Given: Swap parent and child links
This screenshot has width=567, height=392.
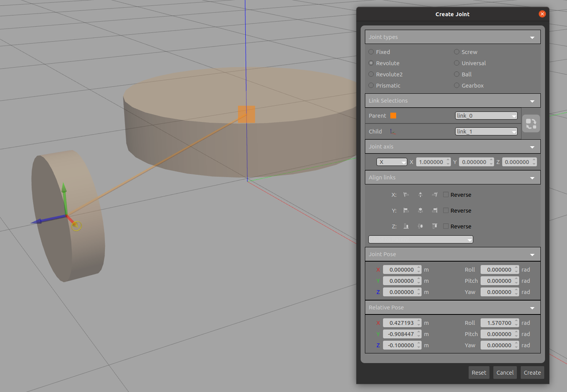Looking at the screenshot, I should (x=531, y=124).
